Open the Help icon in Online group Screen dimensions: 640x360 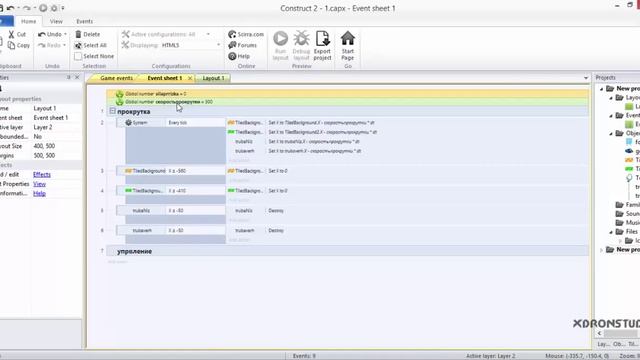(x=232, y=56)
